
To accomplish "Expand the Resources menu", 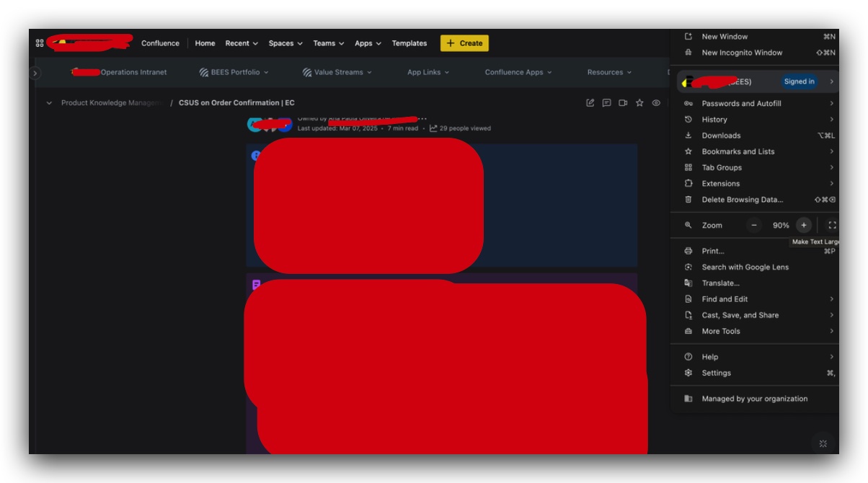I will coord(609,72).
